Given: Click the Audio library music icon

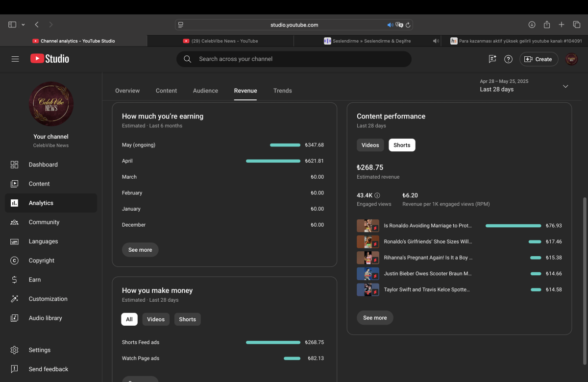Looking at the screenshot, I should coord(14,318).
